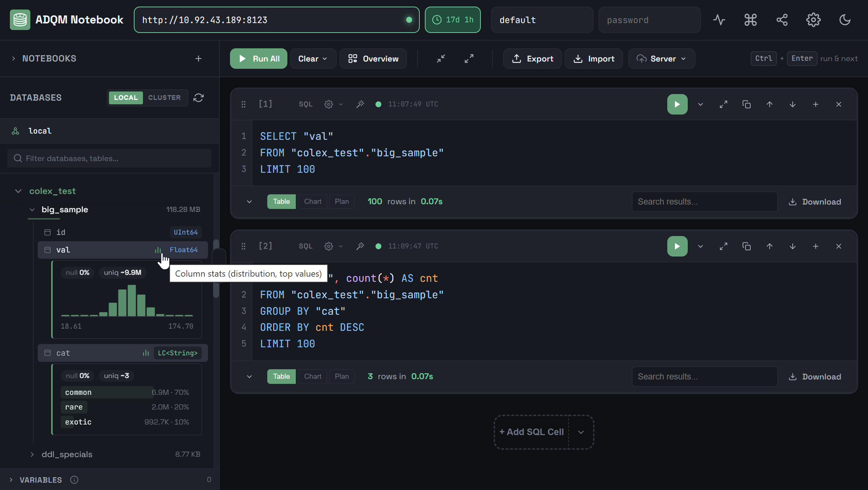868x490 pixels.
Task: Delete cell [2] with X icon
Action: [x=838, y=246]
